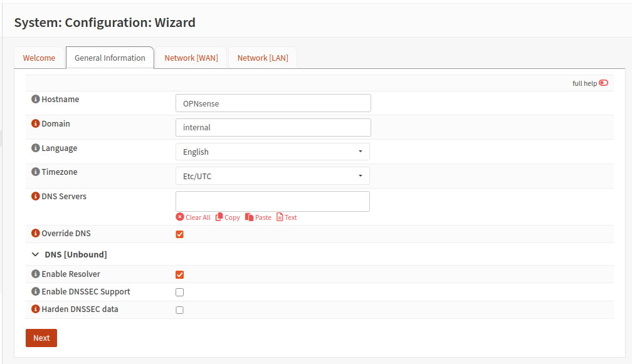Toggle the full help switch
This screenshot has width=632, height=364.
pos(603,83)
